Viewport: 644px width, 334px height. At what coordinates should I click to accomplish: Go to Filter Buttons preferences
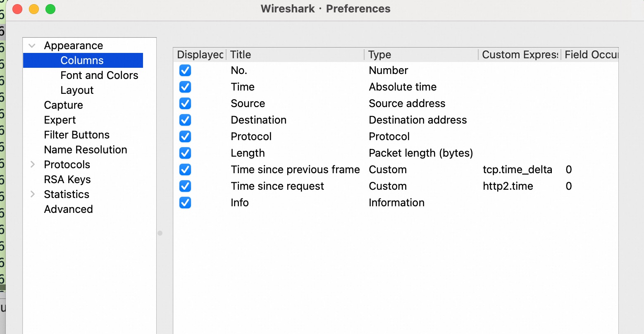[x=76, y=135]
